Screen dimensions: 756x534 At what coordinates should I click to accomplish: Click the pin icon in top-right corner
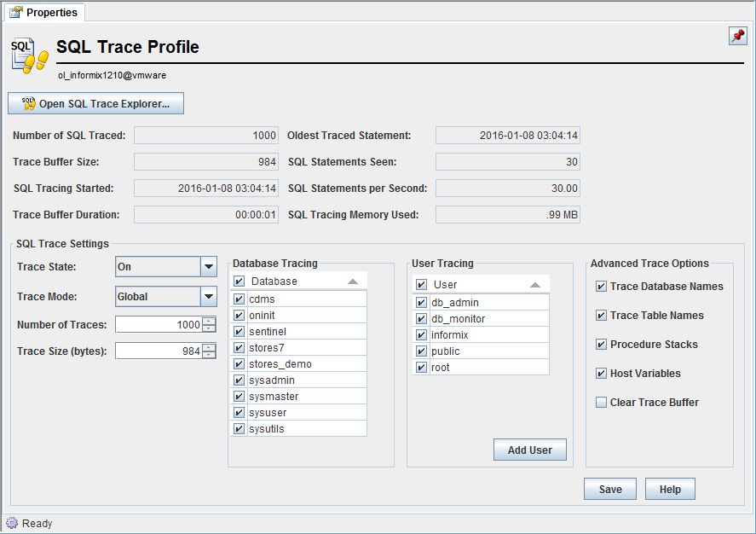737,36
